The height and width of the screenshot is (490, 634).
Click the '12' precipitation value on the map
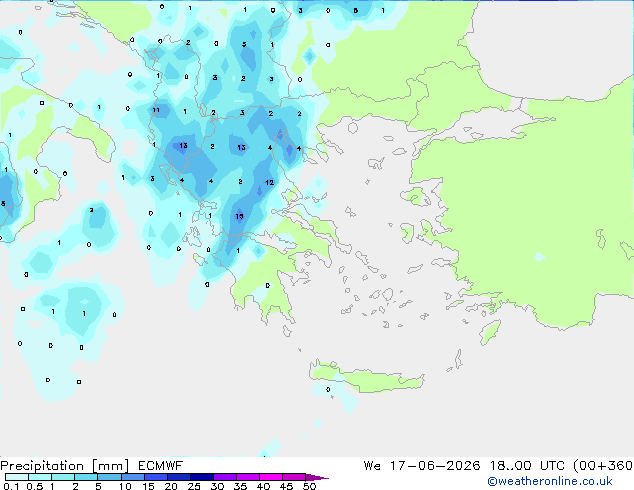[x=270, y=182]
